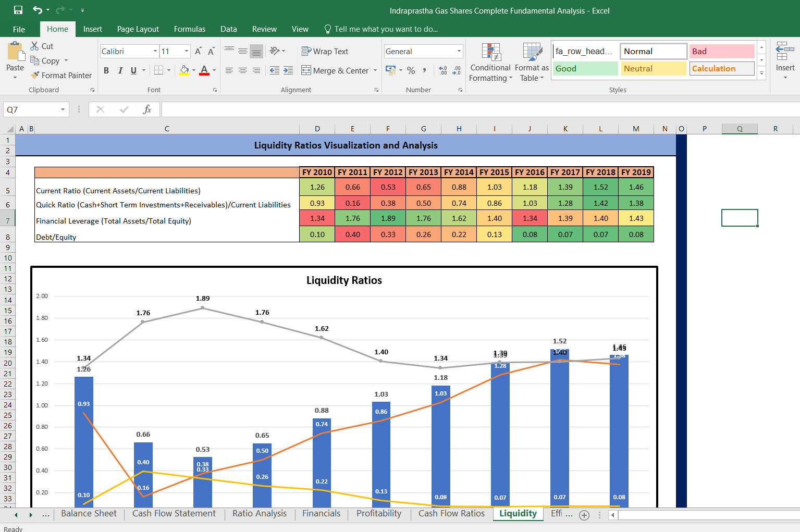
Task: Click the Save icon in title bar
Action: [x=18, y=10]
